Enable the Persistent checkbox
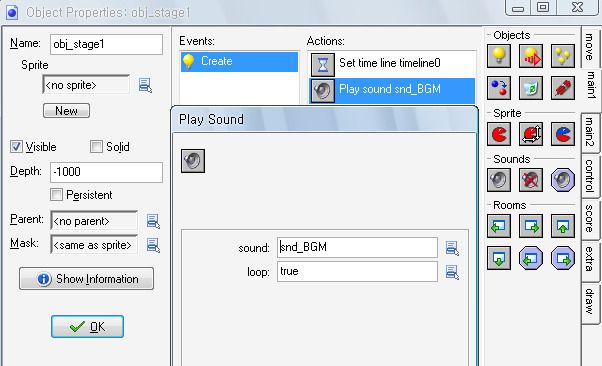The image size is (602, 366). point(56,194)
